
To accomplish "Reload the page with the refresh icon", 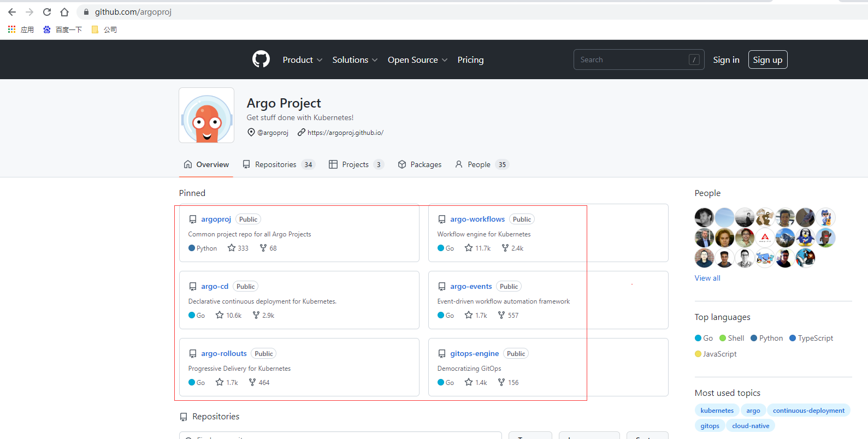I will coord(47,12).
